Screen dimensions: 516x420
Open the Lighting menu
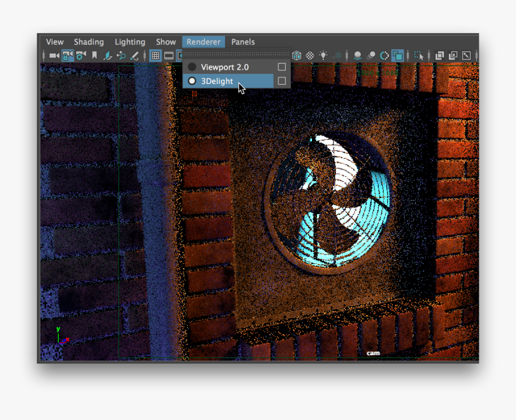tap(130, 42)
